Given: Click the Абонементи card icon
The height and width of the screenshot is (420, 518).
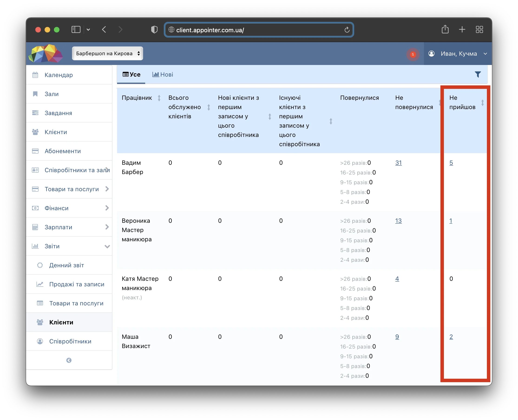Looking at the screenshot, I should click(35, 151).
